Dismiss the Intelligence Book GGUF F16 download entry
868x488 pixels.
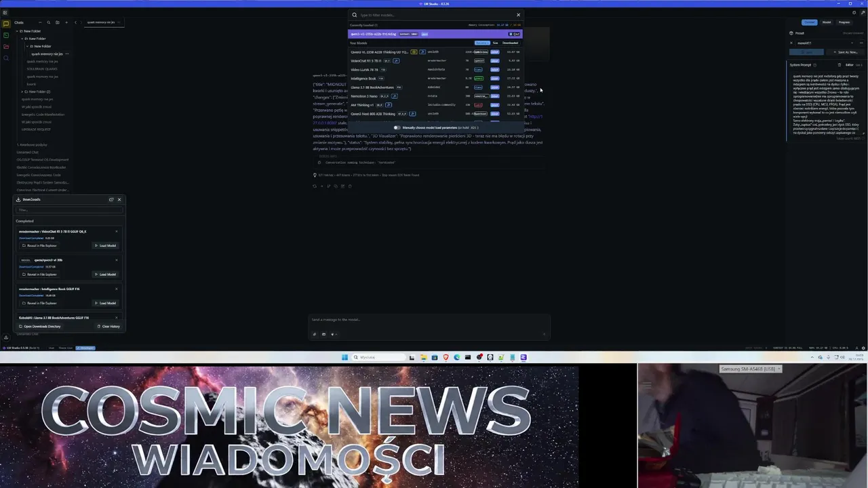click(117, 289)
